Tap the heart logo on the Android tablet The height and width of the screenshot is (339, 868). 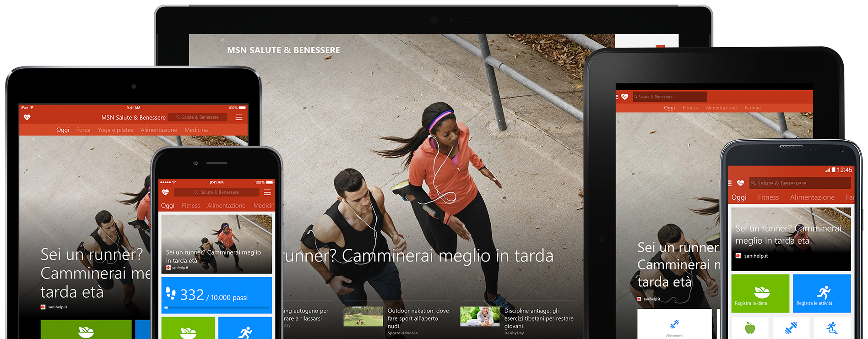(x=625, y=97)
